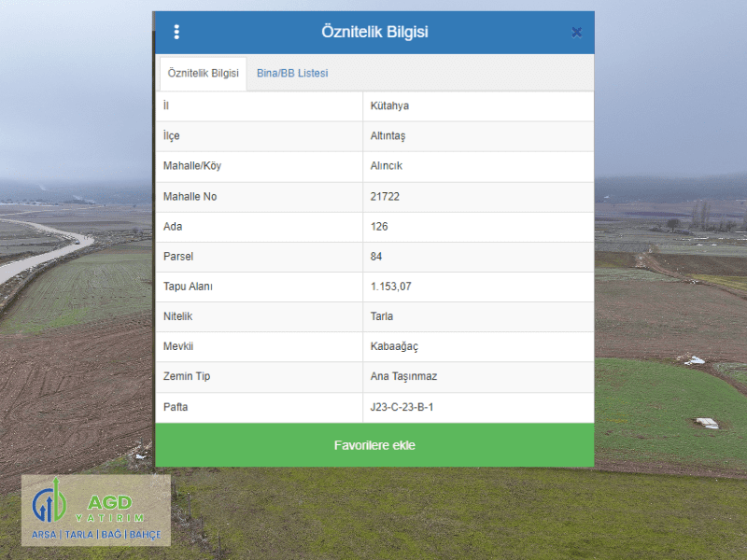Switch to the Bina/BB Listesi tab

(x=292, y=74)
